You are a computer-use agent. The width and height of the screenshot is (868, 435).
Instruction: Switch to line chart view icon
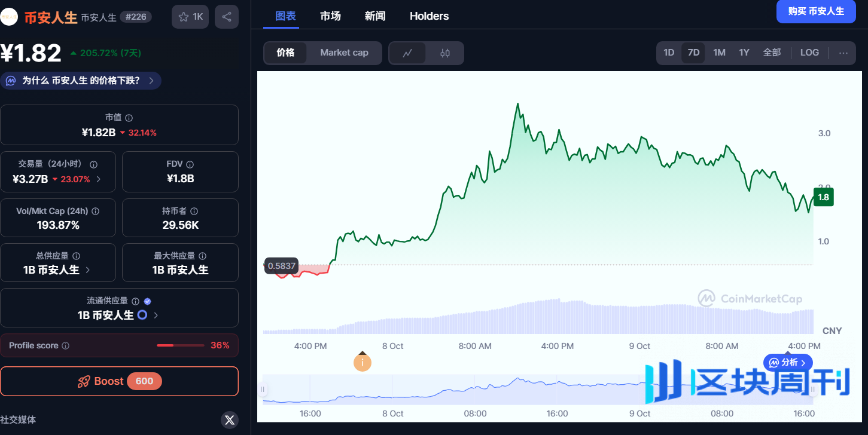click(407, 53)
